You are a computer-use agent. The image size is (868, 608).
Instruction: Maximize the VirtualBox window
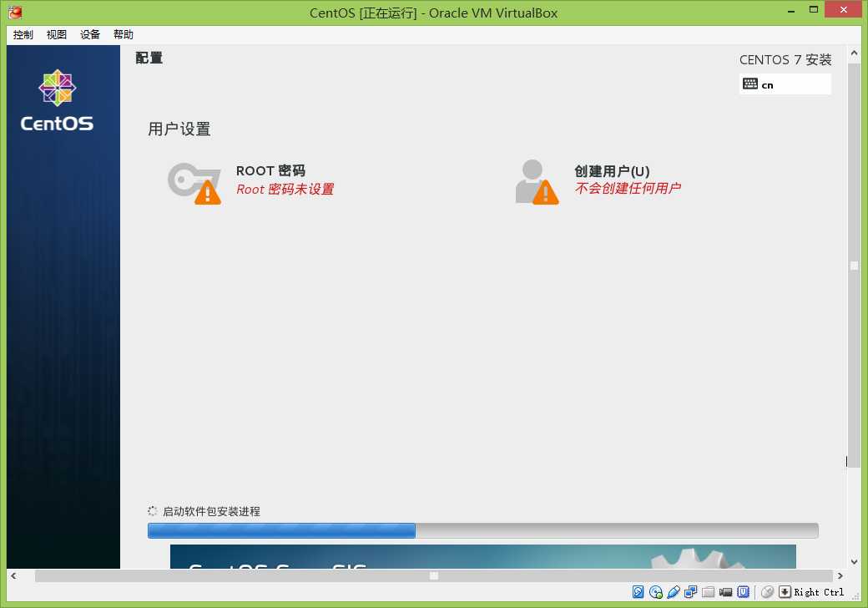coord(813,10)
